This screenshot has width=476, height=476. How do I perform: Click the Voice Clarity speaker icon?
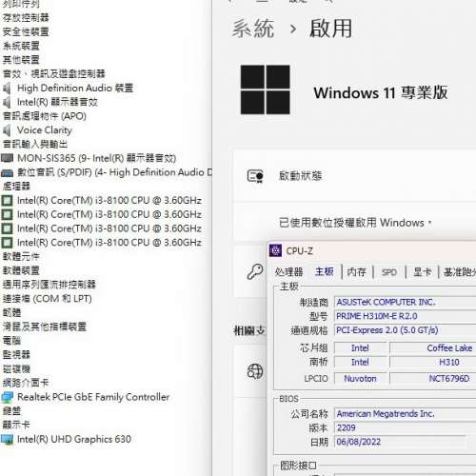7,130
